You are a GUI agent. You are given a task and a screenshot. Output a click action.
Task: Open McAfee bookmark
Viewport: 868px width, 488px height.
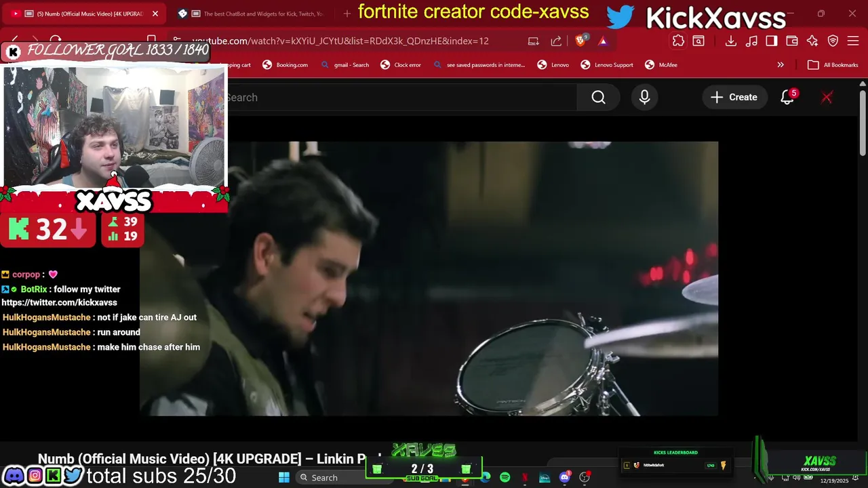pyautogui.click(x=661, y=65)
